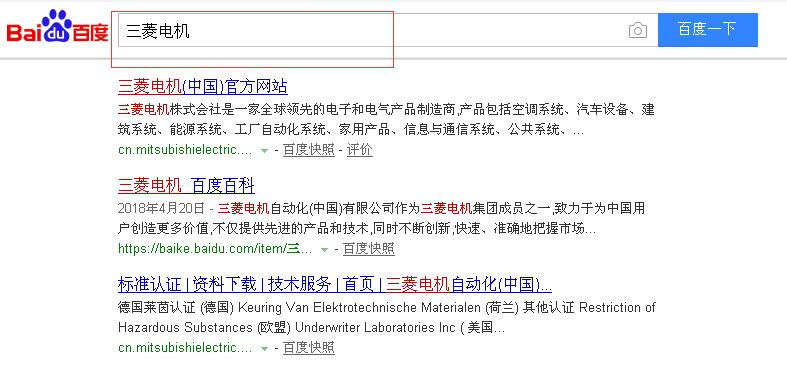The height and width of the screenshot is (367, 787).
Task: Click the 2018年4月20日 Baike description snippet
Action: 381,218
